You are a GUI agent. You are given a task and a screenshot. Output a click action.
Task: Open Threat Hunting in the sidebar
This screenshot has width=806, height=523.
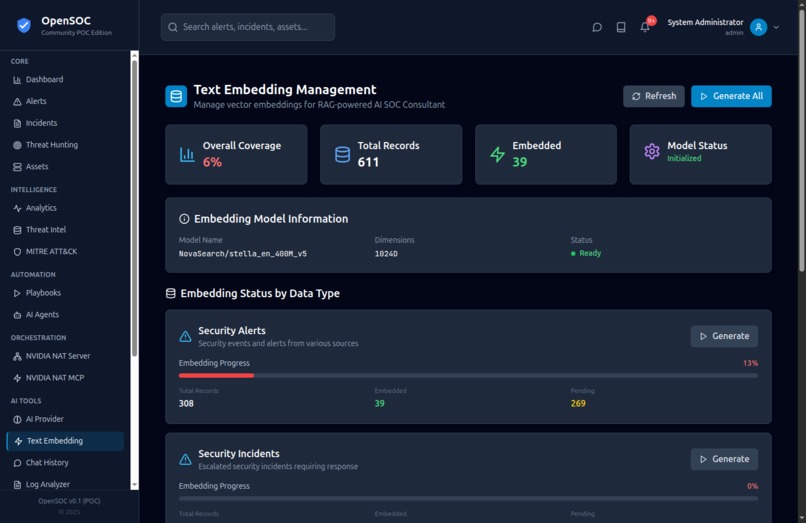tap(65, 145)
